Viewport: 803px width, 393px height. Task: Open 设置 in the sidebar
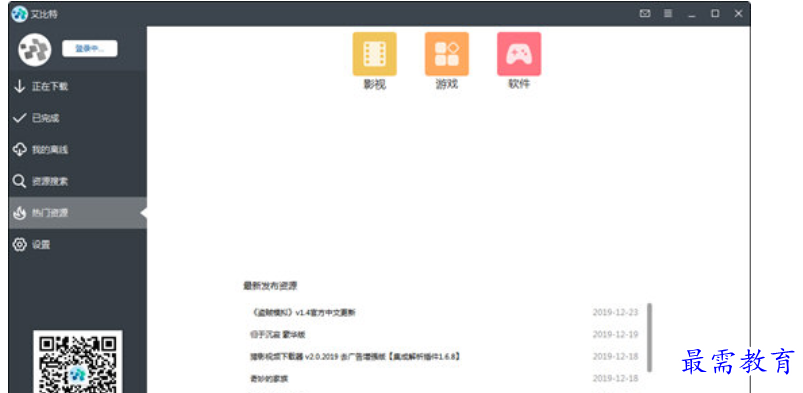[x=78, y=245]
